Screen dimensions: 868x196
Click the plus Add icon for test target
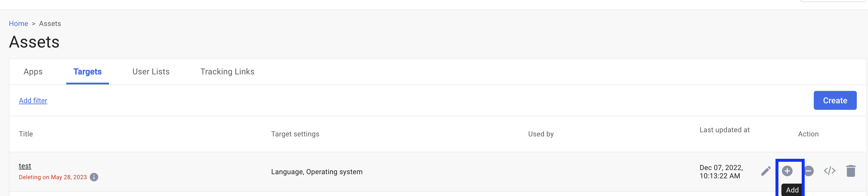pos(787,171)
